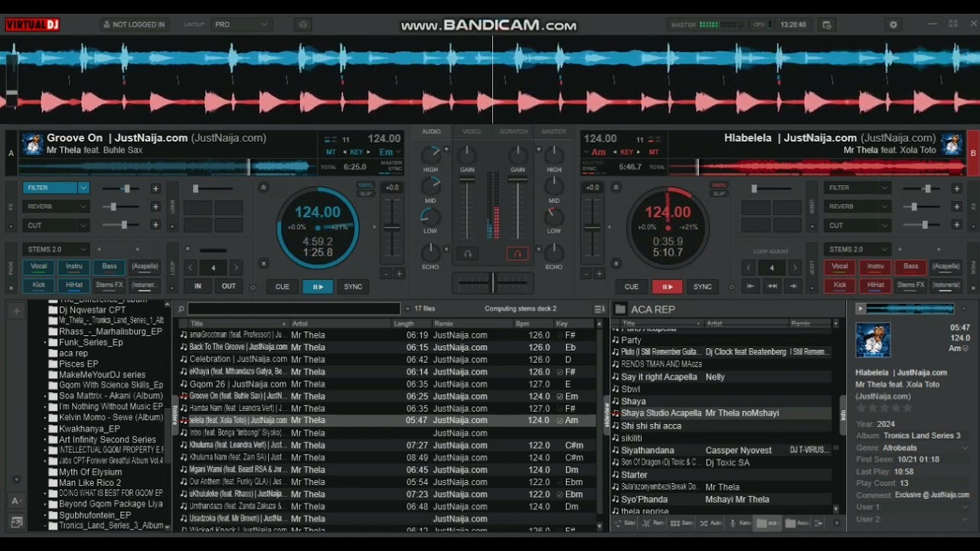Image resolution: width=980 pixels, height=551 pixels.
Task: Move loop forward on deck B
Action: pos(794,286)
